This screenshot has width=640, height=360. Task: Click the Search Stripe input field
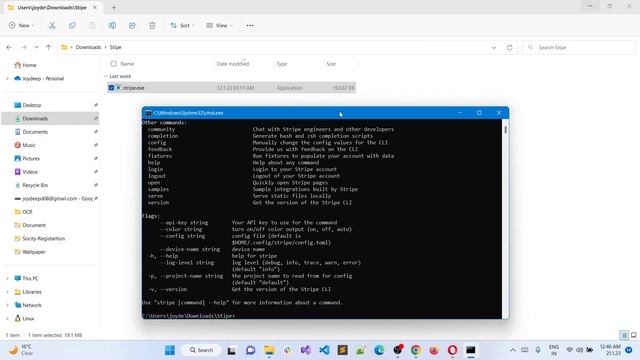tap(579, 47)
